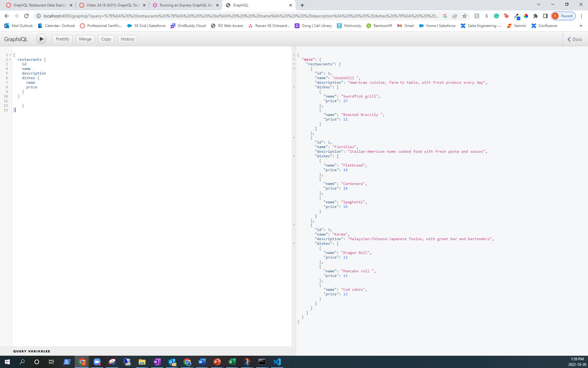588x368 pixels.
Task: Fold the WoodsHill "dishes" array in results
Action: point(294,87)
